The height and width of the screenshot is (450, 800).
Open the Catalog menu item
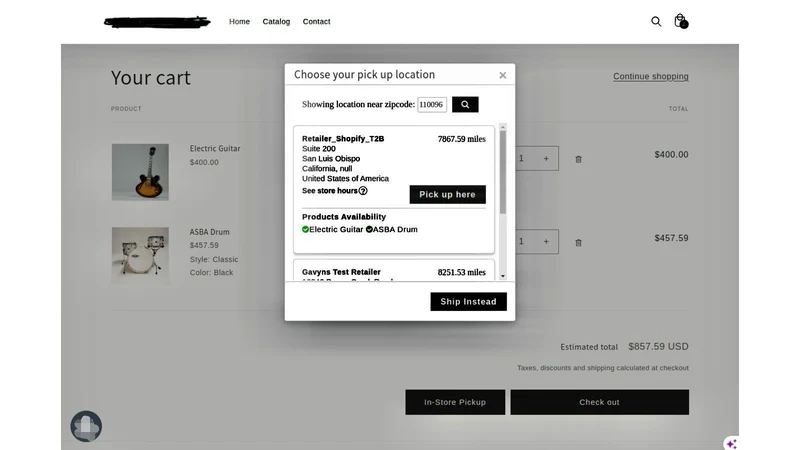[x=276, y=21]
